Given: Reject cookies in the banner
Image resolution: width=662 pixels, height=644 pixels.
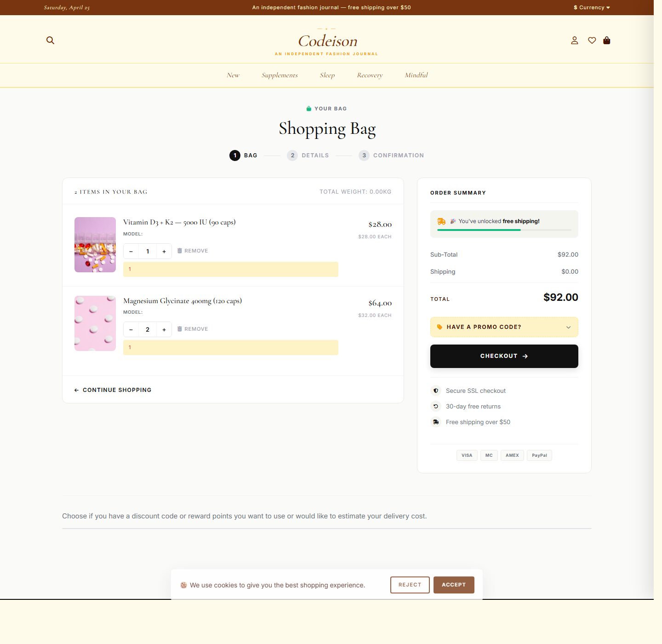Looking at the screenshot, I should [x=410, y=585].
